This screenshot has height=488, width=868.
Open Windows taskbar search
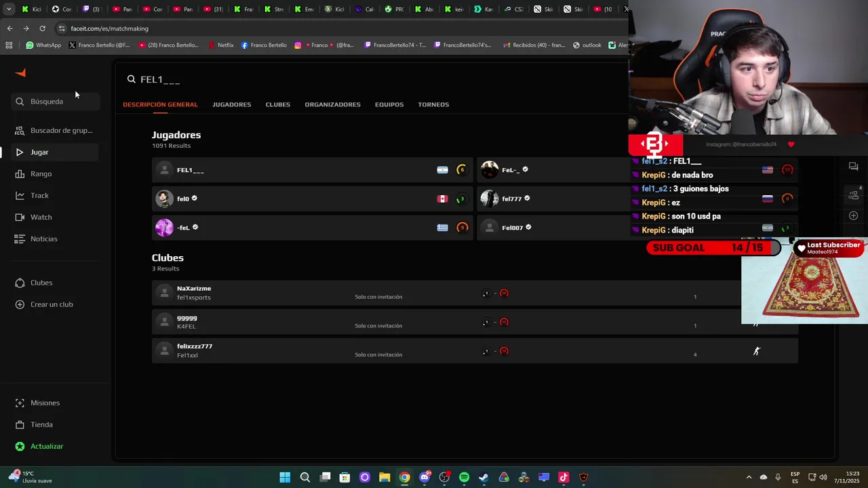[305, 477]
